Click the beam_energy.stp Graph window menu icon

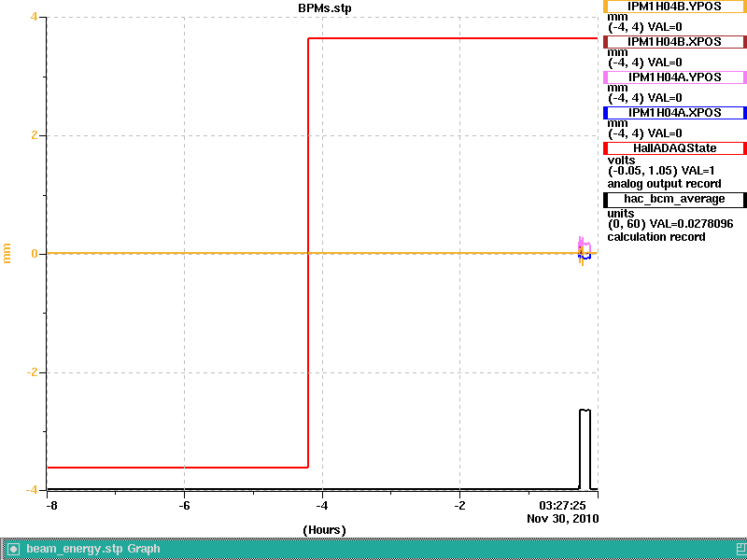point(13,549)
